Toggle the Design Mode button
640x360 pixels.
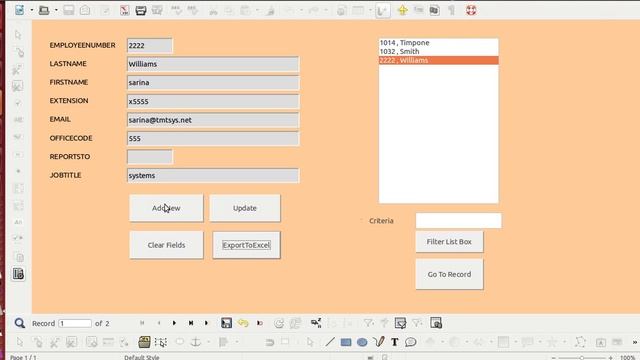[382, 11]
